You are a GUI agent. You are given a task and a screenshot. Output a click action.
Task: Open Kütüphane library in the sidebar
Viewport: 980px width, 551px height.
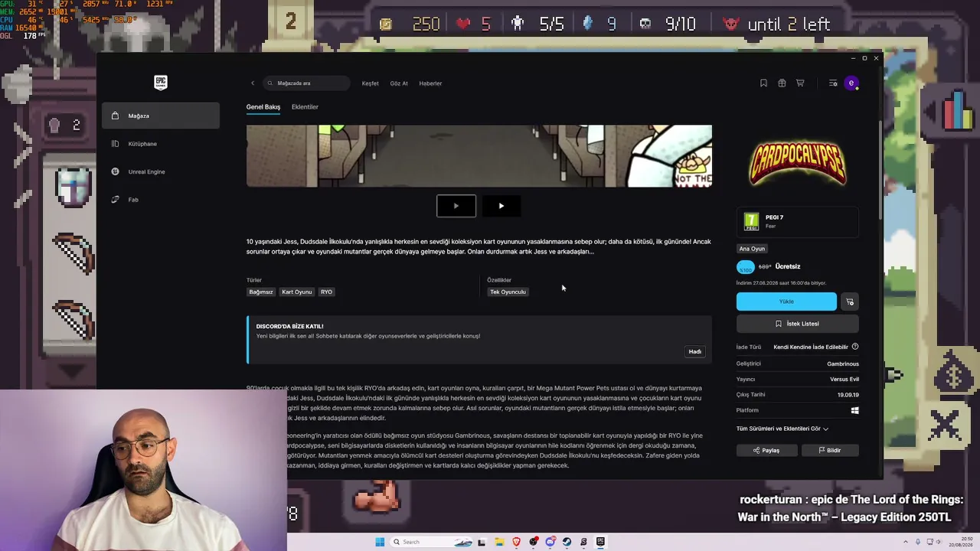[x=161, y=144]
